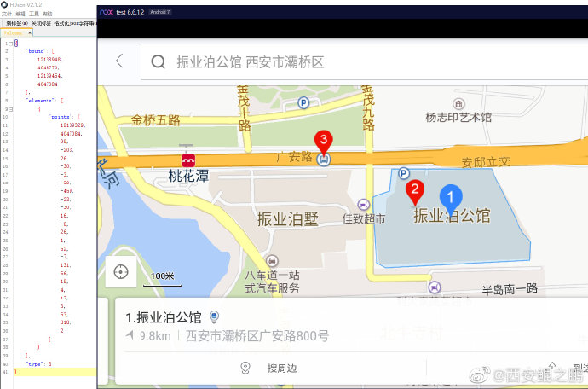Click the value 318 in JSON
Image resolution: width=588 pixels, height=389 pixels.
pos(66,322)
